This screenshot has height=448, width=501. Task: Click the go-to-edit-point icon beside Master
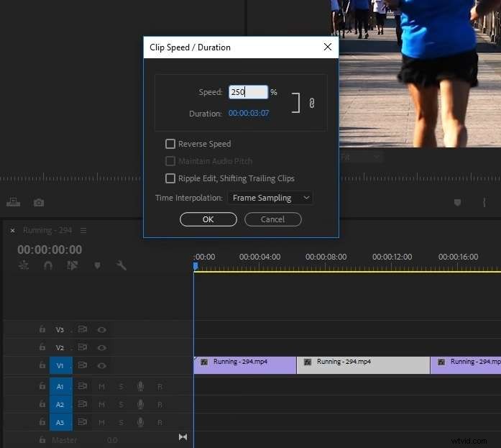[x=183, y=436]
